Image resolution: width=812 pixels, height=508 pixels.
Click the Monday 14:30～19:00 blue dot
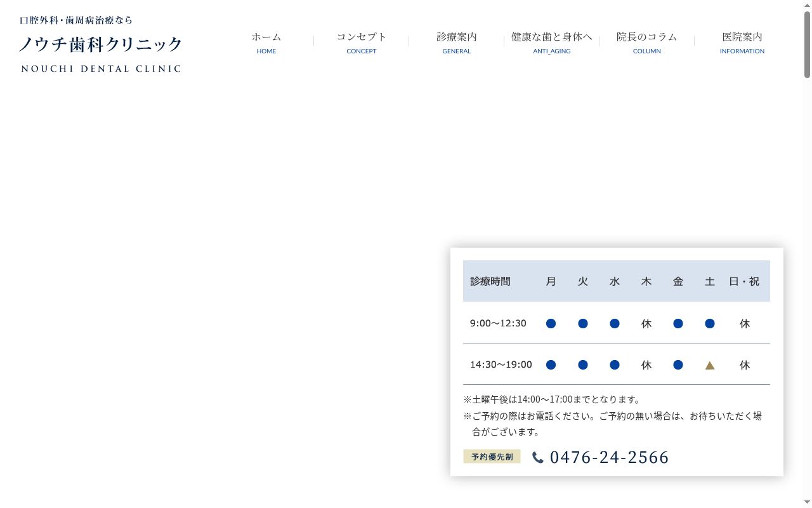[551, 364]
